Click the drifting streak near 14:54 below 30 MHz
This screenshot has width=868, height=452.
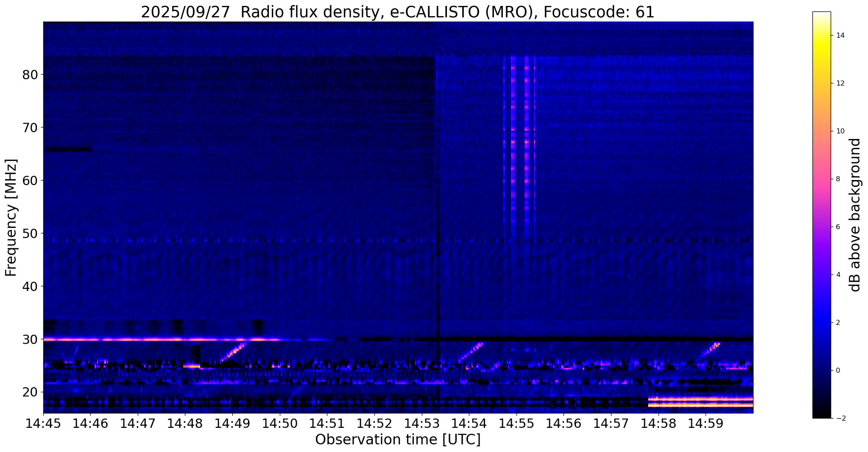coord(471,352)
